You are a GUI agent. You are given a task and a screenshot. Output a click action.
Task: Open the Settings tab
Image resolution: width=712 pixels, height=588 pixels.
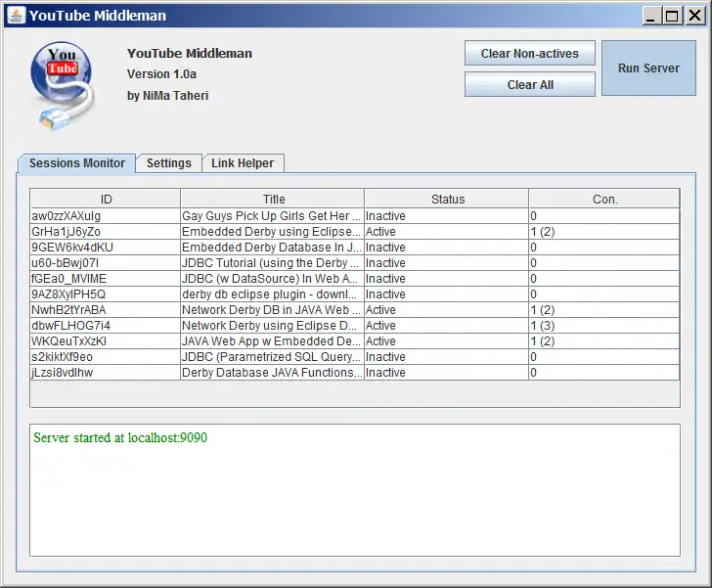(169, 163)
